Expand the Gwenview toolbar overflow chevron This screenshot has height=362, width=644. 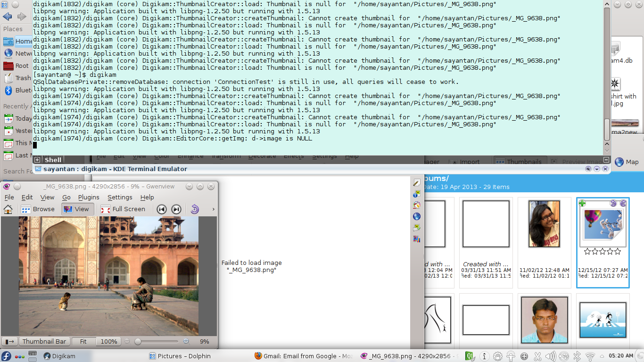pyautogui.click(x=213, y=209)
